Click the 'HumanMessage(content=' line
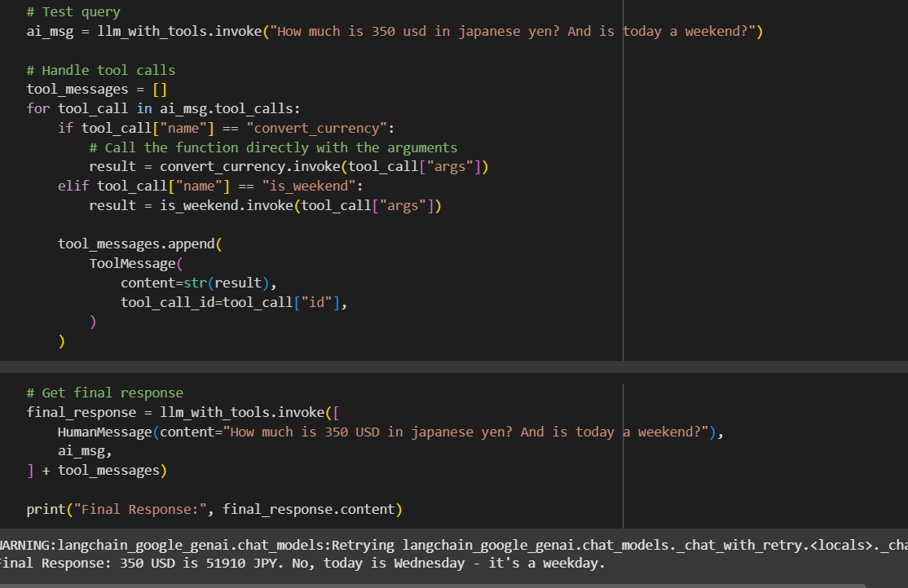 [391, 432]
